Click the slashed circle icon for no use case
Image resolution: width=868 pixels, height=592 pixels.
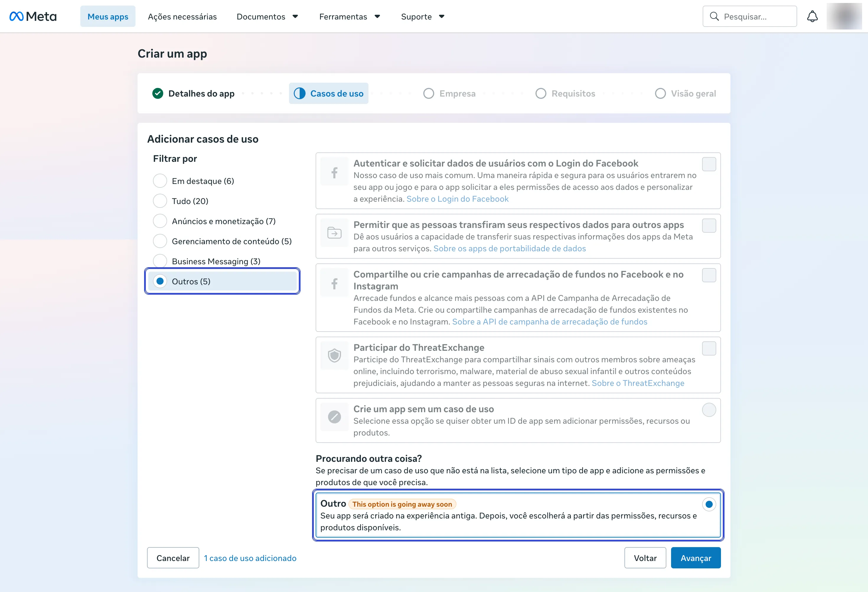click(x=334, y=417)
